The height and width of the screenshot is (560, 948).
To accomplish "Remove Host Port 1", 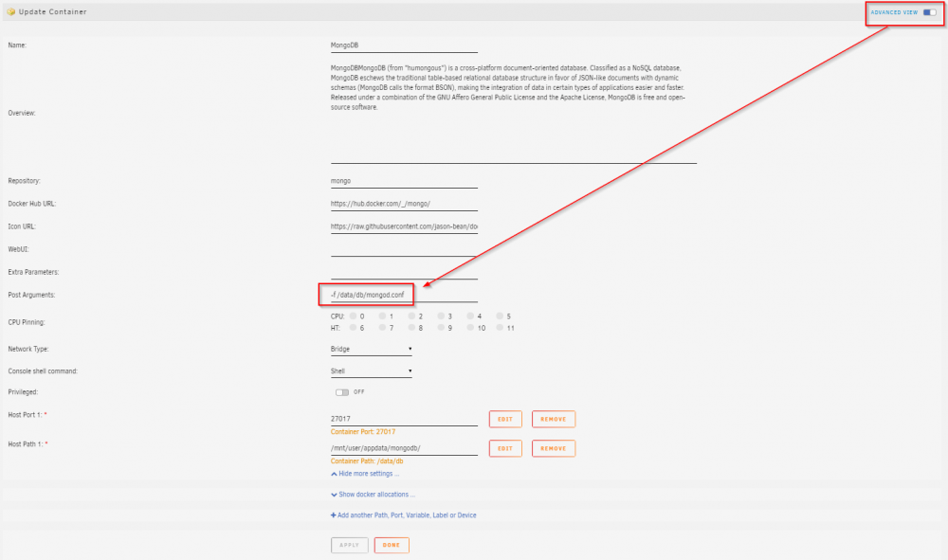I will (x=554, y=419).
